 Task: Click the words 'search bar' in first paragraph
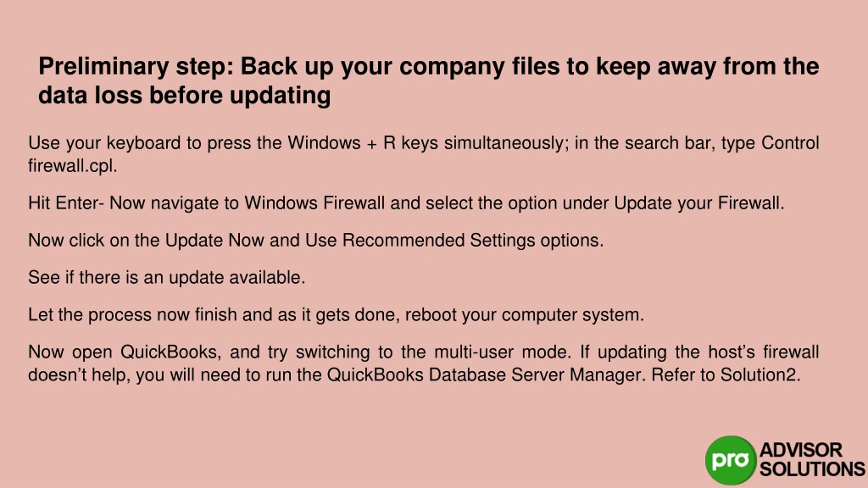click(668, 142)
